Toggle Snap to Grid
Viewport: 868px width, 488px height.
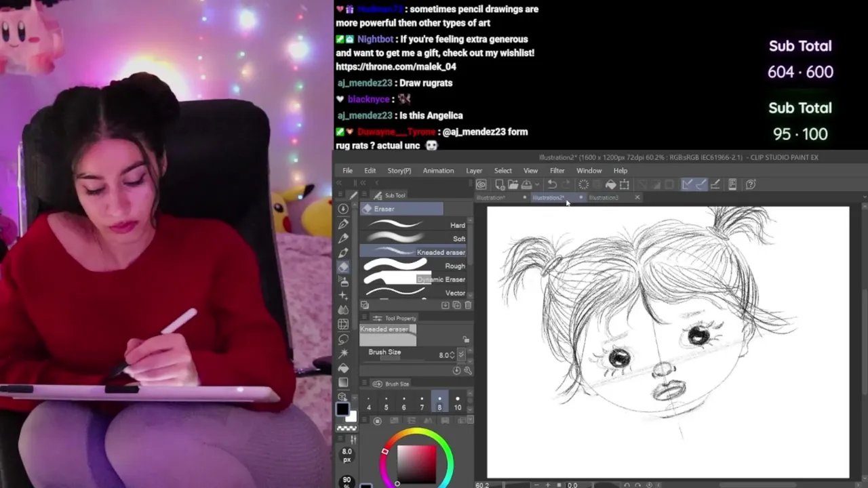(715, 184)
